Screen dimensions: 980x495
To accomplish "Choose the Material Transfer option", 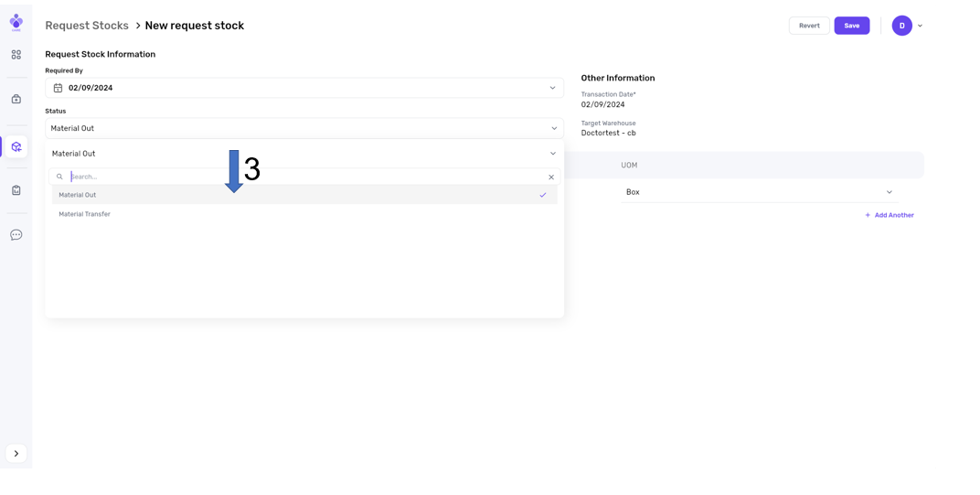I will pyautogui.click(x=85, y=214).
